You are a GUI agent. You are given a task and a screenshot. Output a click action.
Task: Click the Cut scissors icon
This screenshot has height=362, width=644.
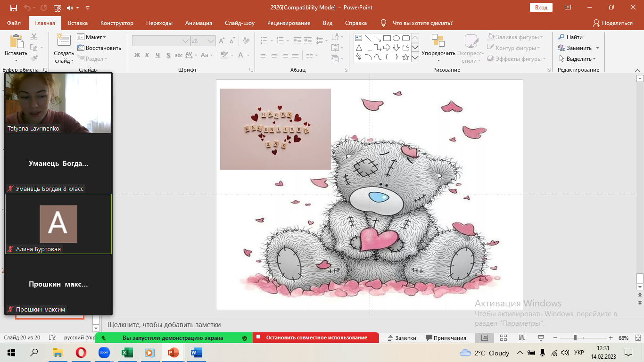tap(34, 37)
